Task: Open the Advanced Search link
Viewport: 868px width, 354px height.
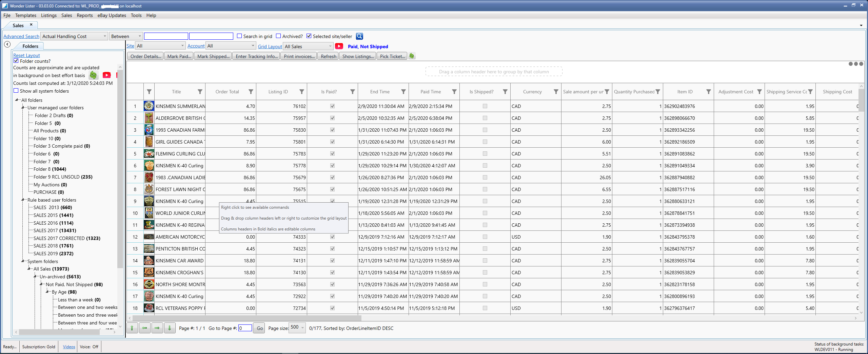Action: point(21,36)
